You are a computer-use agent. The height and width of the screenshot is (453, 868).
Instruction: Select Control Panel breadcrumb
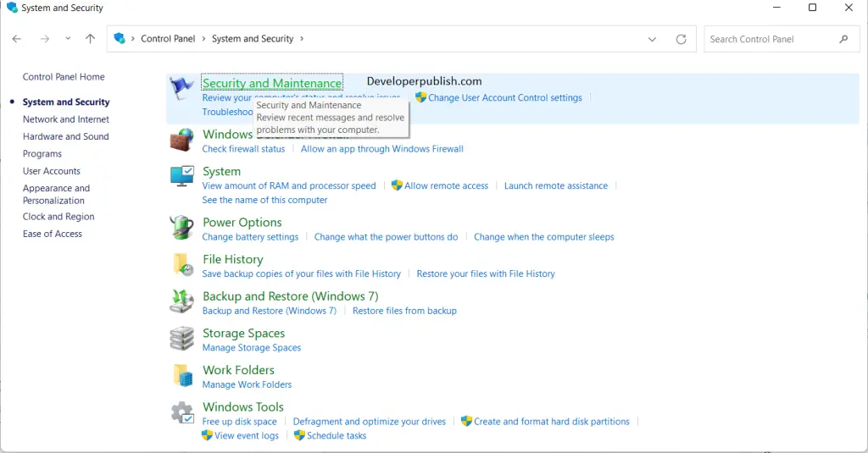168,39
